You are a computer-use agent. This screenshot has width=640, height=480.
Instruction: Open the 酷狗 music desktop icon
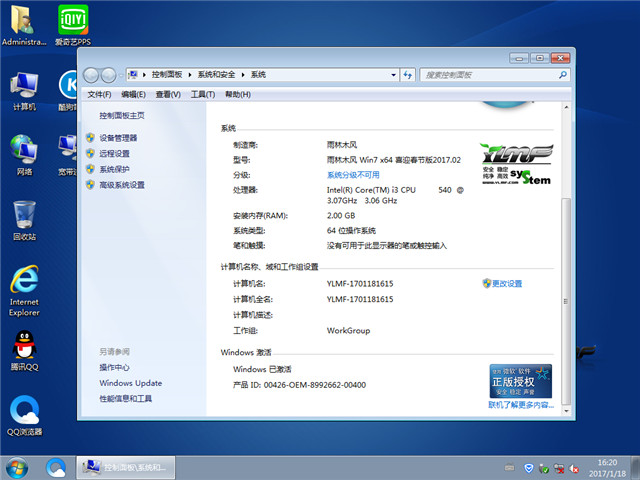pyautogui.click(x=68, y=91)
